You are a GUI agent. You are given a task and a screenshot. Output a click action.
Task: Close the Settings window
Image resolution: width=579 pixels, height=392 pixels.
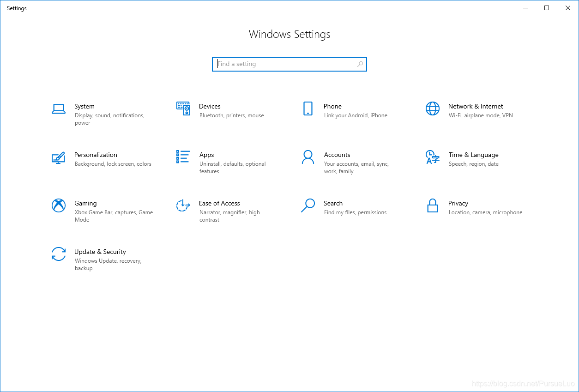tap(568, 8)
